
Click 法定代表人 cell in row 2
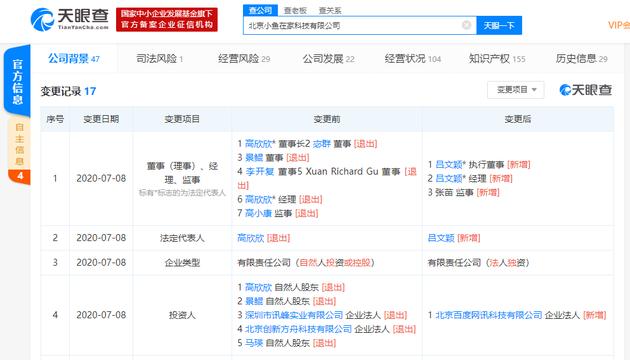tap(182, 238)
